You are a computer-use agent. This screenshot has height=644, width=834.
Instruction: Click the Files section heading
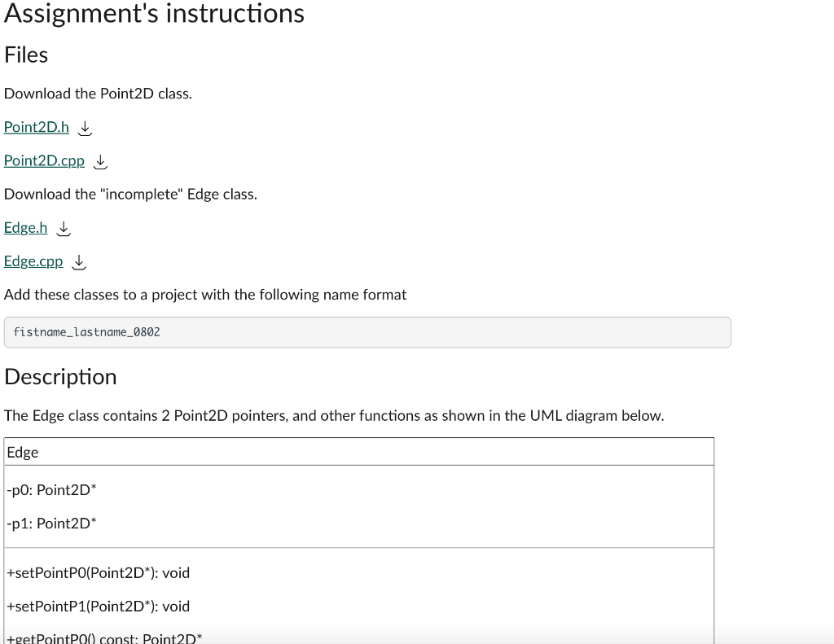[x=26, y=55]
